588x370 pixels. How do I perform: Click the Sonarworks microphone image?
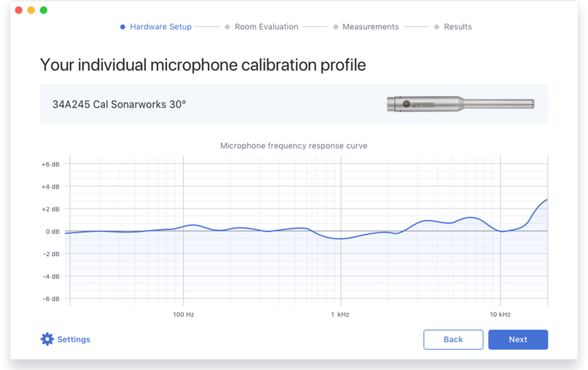coord(460,104)
